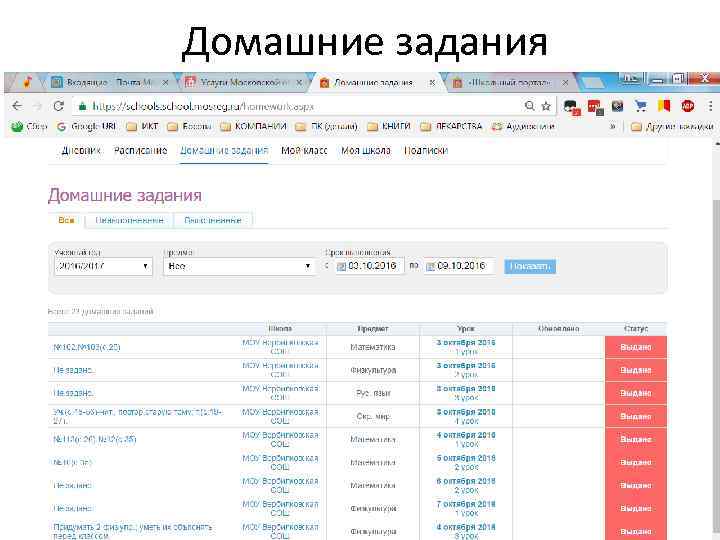Open the first tab with music note
This screenshot has height=540, width=720.
(x=27, y=83)
